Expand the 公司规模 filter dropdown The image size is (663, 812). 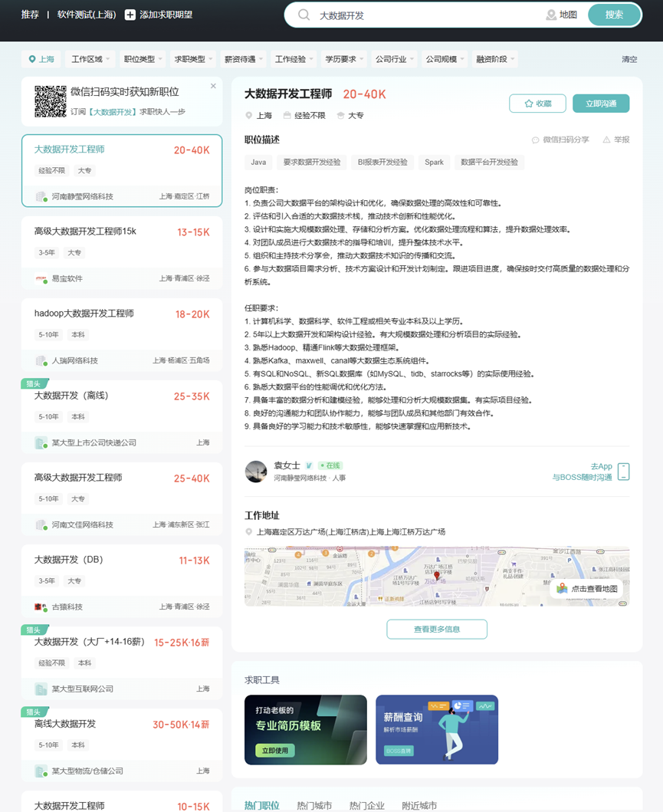(x=444, y=59)
